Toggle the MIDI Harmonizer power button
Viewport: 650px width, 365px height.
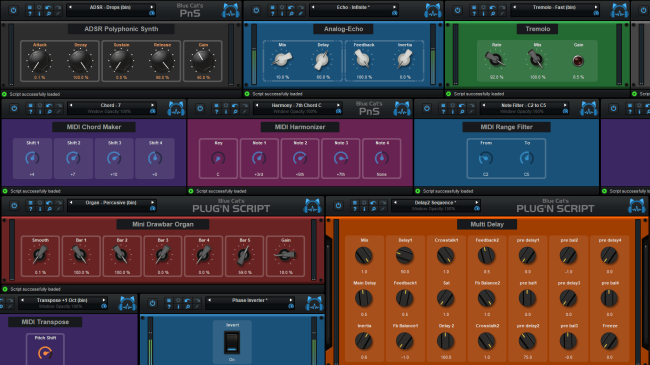click(x=200, y=108)
